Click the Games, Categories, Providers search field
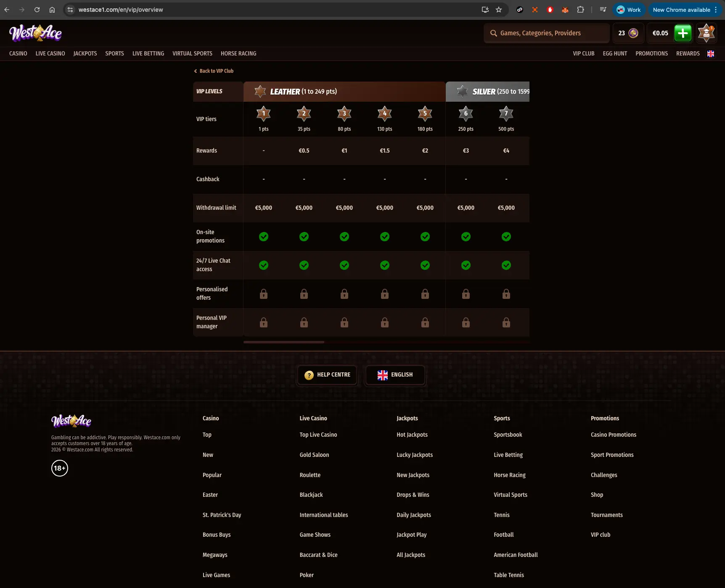Image resolution: width=725 pixels, height=588 pixels. (x=547, y=33)
